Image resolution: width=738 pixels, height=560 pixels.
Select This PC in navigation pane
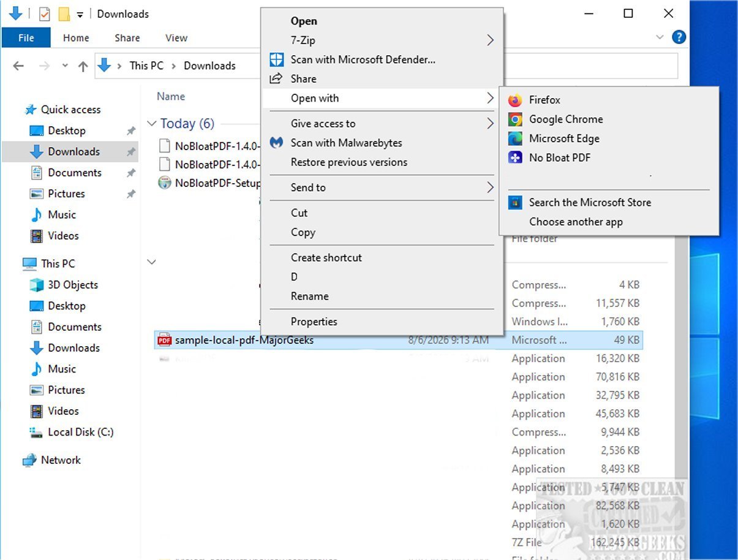pyautogui.click(x=58, y=263)
